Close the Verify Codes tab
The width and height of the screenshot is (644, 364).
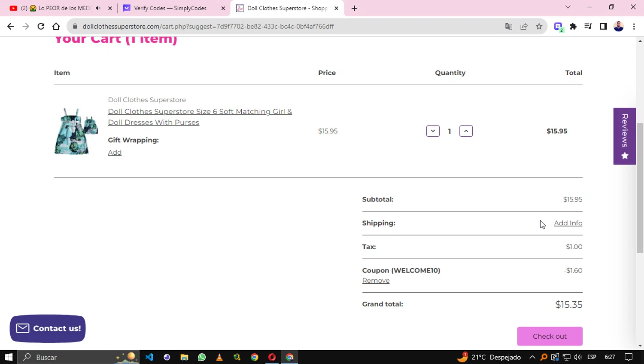[x=223, y=8]
